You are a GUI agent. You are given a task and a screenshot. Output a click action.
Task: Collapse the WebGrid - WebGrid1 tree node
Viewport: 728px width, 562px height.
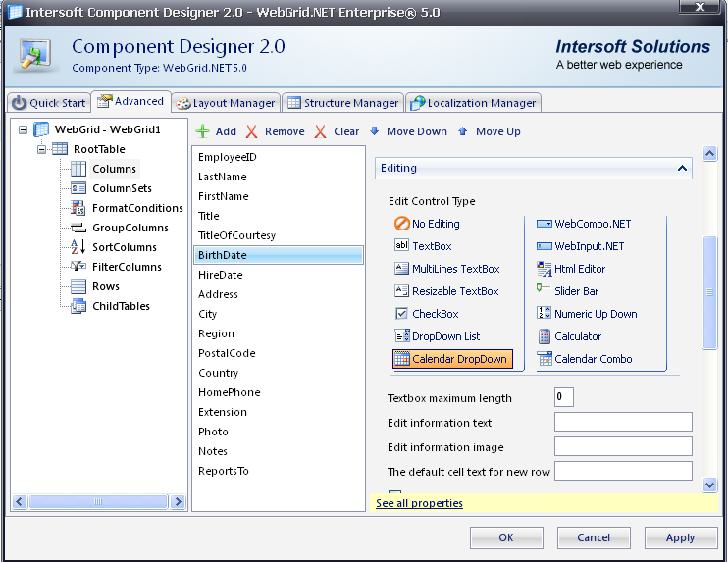point(23,129)
